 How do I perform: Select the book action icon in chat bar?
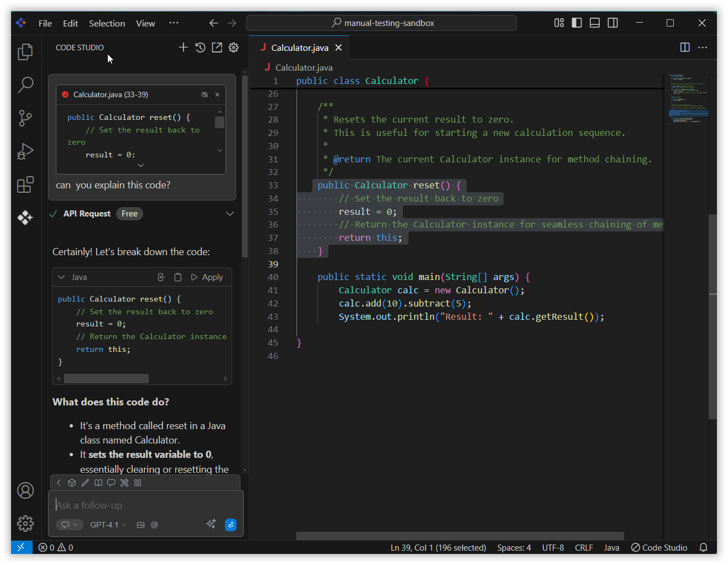click(98, 483)
